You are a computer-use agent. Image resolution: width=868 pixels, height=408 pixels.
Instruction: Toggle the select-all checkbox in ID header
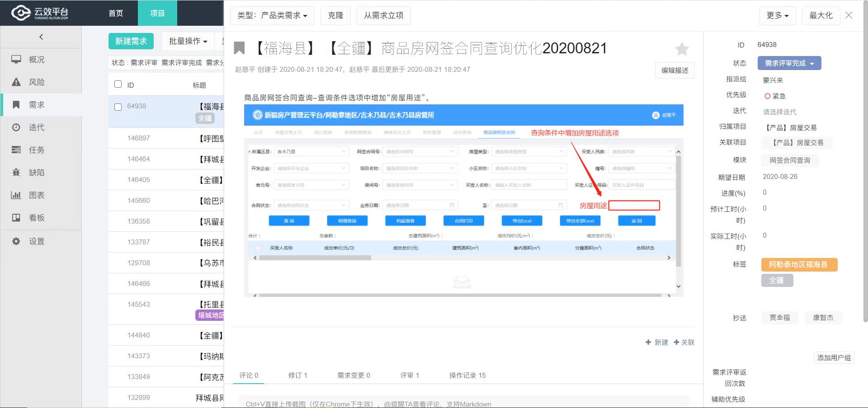coord(118,84)
